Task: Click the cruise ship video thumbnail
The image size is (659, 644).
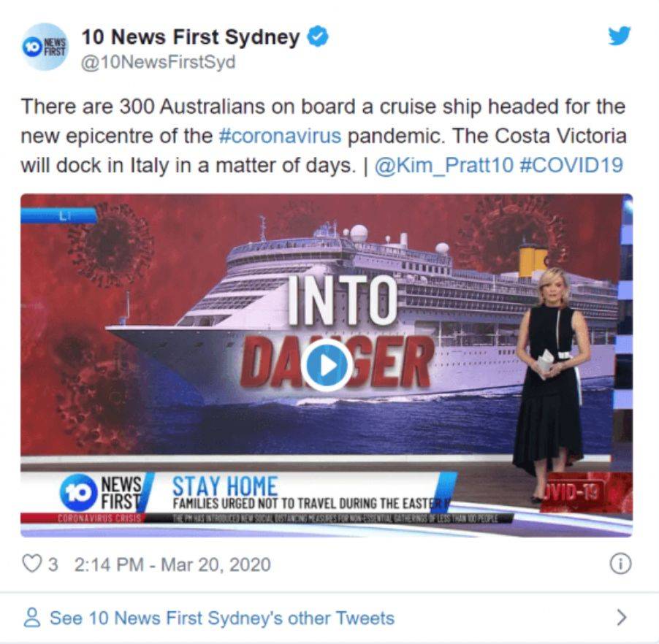Action: click(x=327, y=365)
